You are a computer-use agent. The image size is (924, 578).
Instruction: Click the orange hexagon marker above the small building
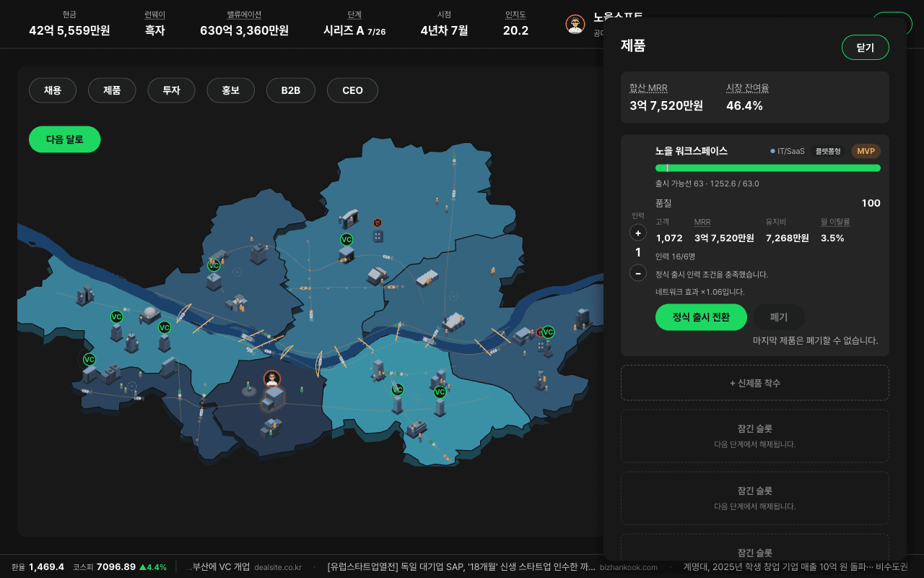377,223
